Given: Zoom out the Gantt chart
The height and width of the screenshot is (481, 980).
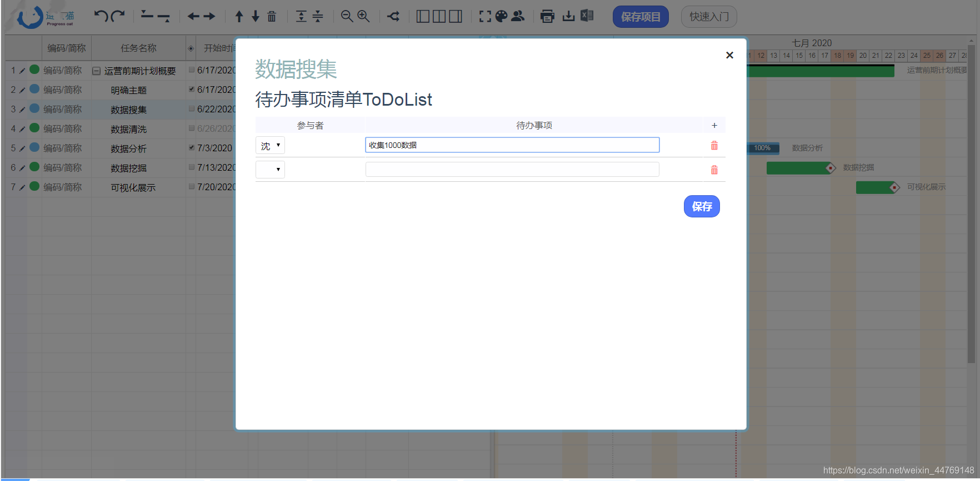Looking at the screenshot, I should click(347, 16).
